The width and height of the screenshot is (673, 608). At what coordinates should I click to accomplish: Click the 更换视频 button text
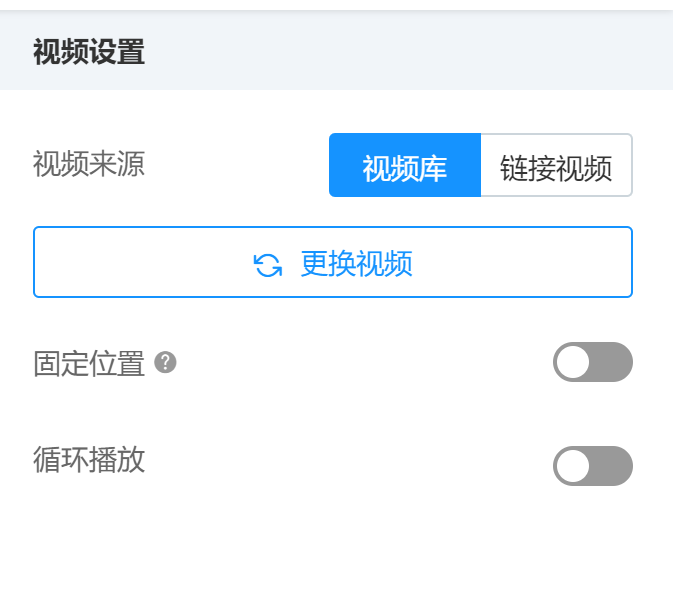[x=356, y=263]
